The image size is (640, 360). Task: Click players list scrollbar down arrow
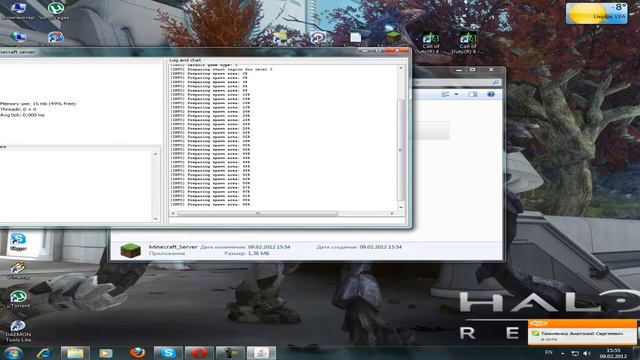click(x=156, y=219)
